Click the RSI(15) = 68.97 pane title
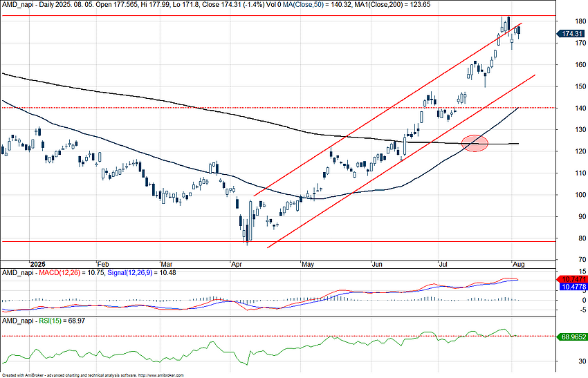Image resolution: width=588 pixels, height=378 pixels. tap(62, 321)
